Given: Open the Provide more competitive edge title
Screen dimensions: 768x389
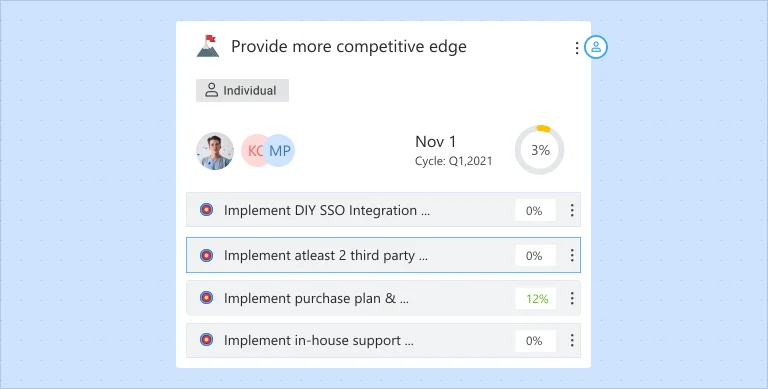Looking at the screenshot, I should pos(349,47).
